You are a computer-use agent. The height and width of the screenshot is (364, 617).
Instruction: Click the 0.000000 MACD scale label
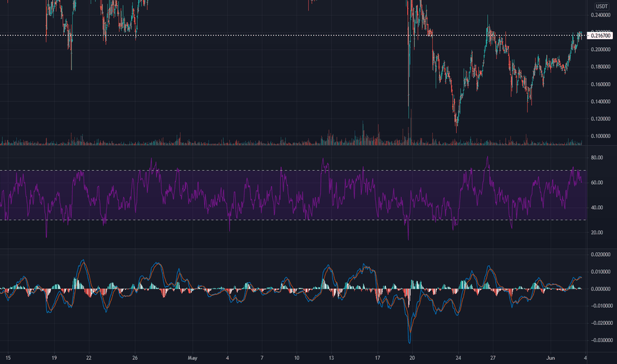pyautogui.click(x=601, y=289)
